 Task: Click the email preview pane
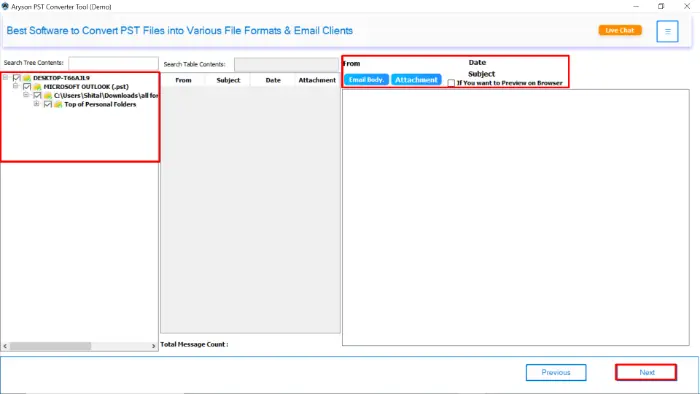(516, 217)
